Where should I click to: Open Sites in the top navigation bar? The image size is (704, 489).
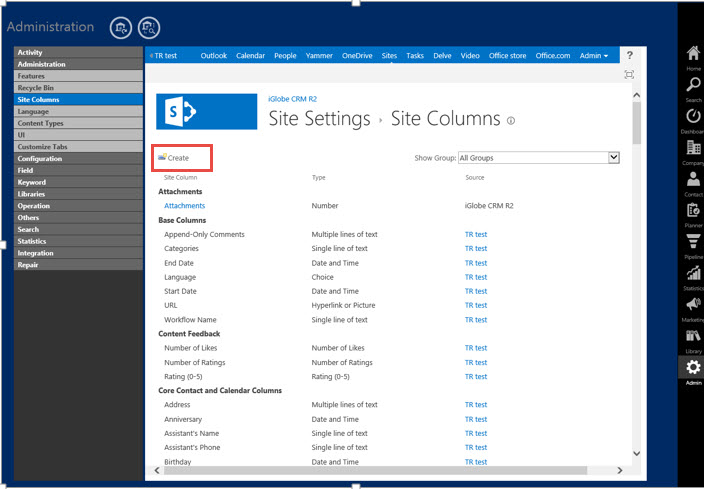(389, 56)
